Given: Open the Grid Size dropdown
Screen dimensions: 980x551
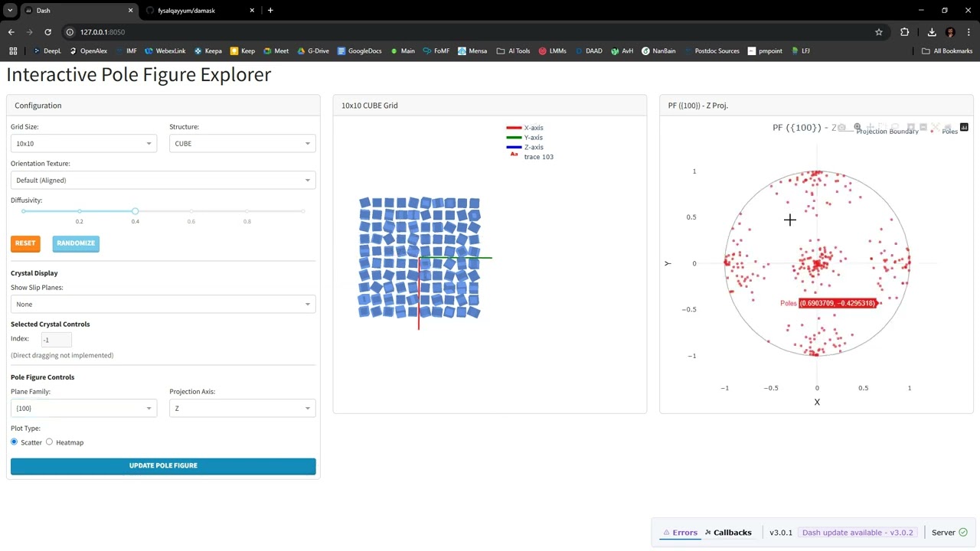Looking at the screenshot, I should [x=83, y=144].
